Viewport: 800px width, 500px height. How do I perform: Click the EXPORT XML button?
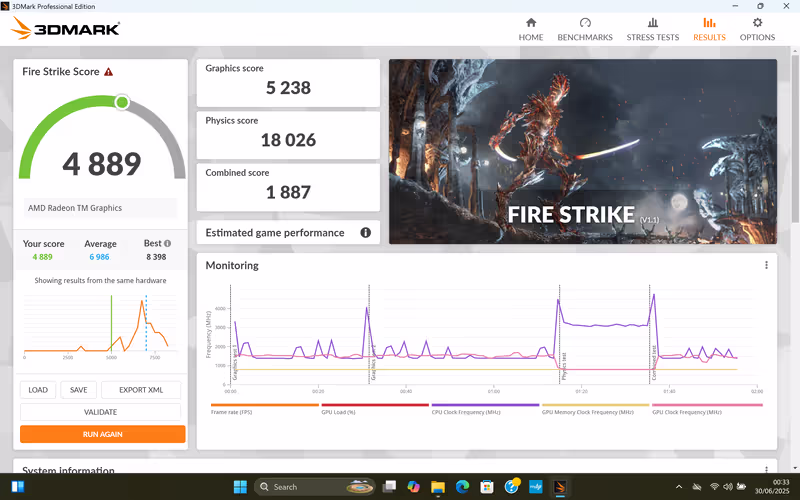click(x=141, y=390)
